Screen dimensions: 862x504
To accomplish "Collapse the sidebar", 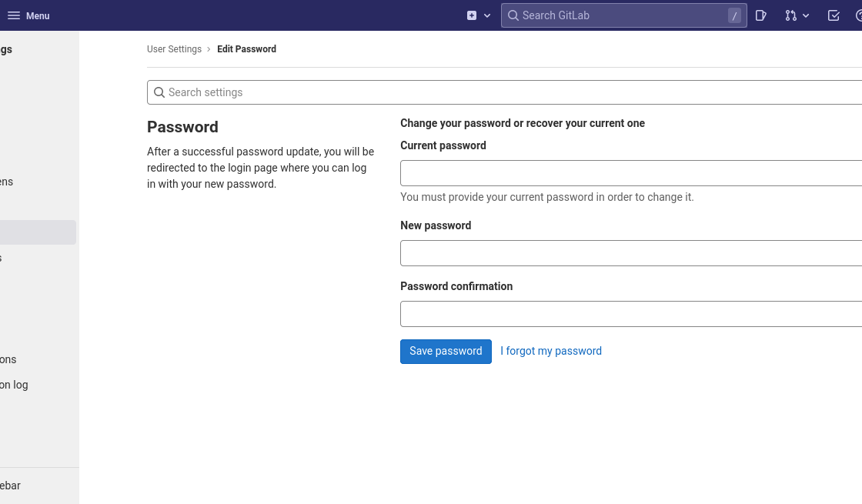I will 11,486.
